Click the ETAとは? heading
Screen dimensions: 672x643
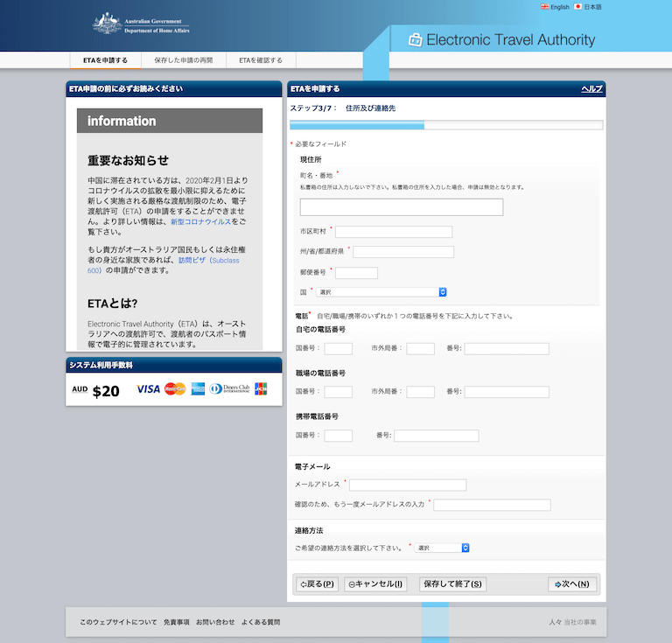tap(112, 304)
